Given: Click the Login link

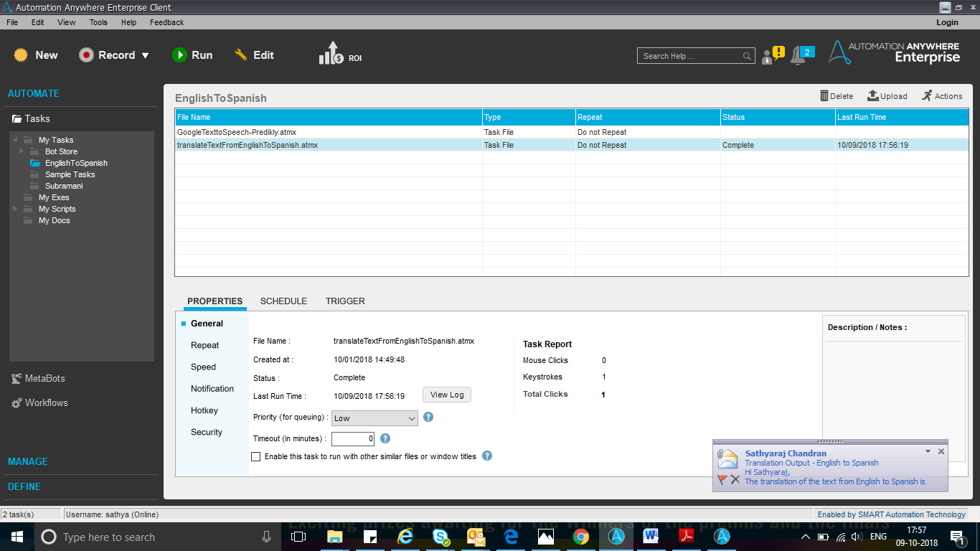Looking at the screenshot, I should (947, 22).
